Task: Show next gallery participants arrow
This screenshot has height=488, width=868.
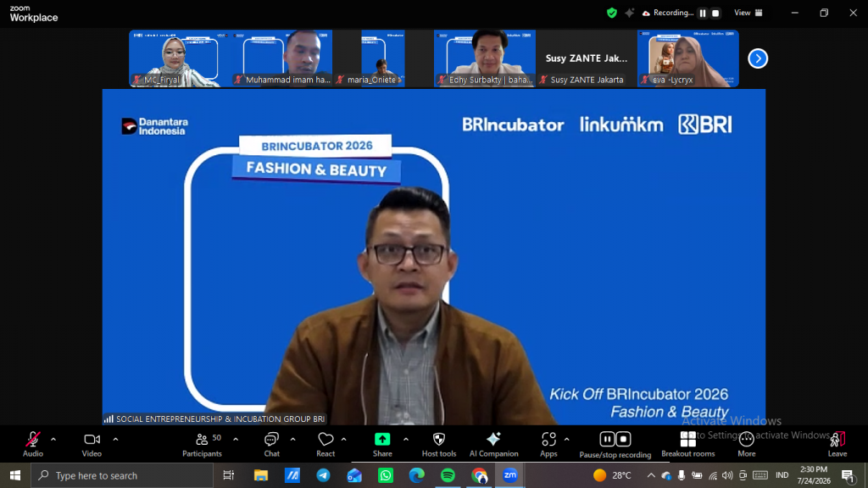Action: (x=758, y=58)
